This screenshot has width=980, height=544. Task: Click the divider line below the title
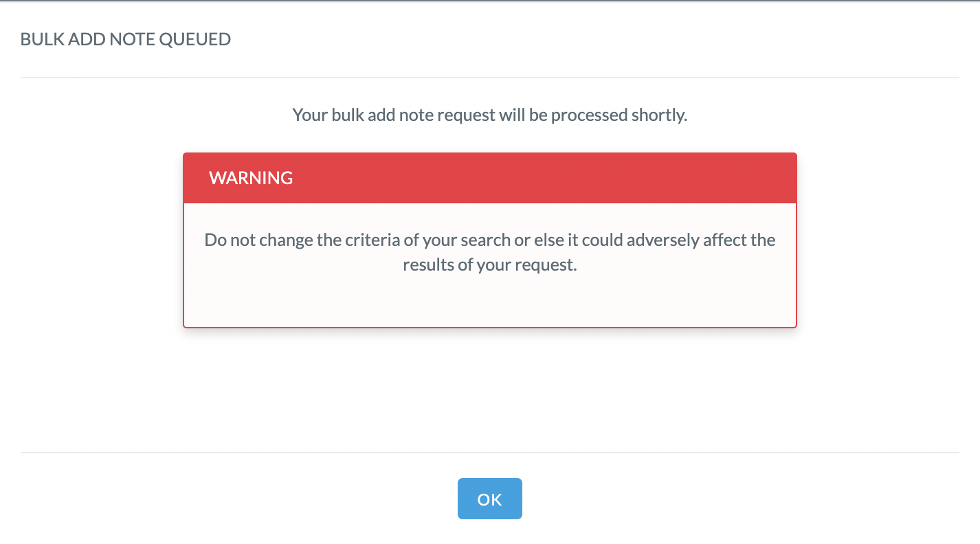pyautogui.click(x=490, y=78)
